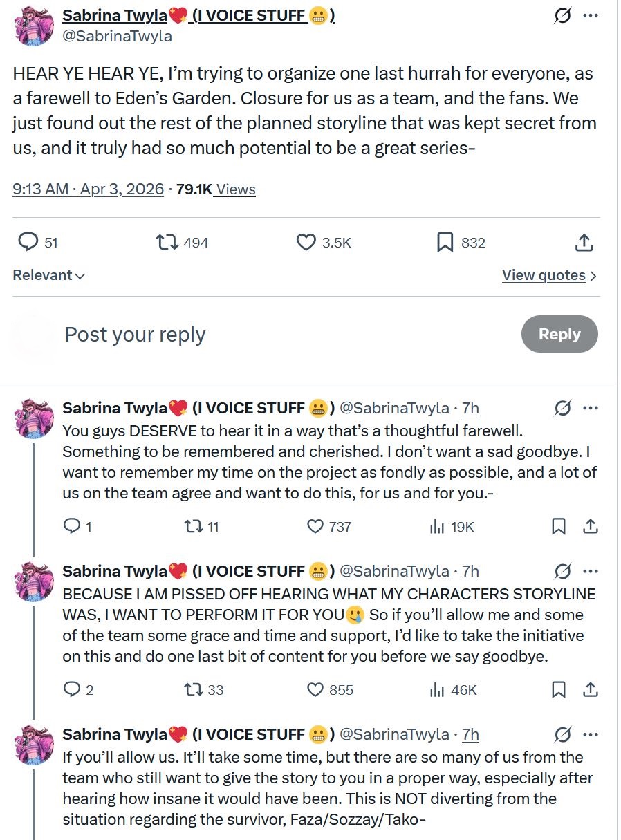
Task: Open the more options menu on main post
Action: point(590,16)
